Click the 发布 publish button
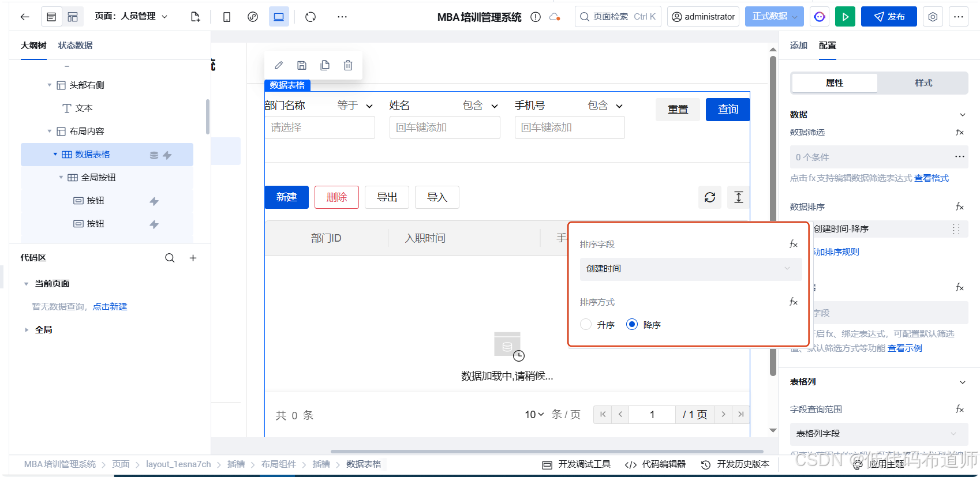Screen dimensions: 980x477 pos(889,17)
